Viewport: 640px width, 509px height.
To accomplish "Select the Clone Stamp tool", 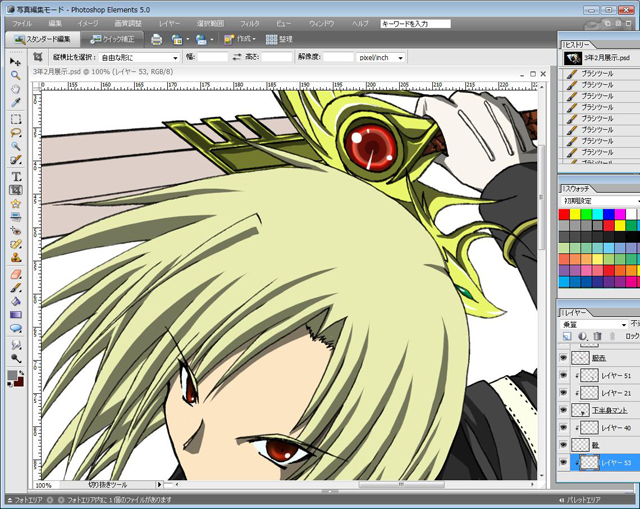I will 16,258.
